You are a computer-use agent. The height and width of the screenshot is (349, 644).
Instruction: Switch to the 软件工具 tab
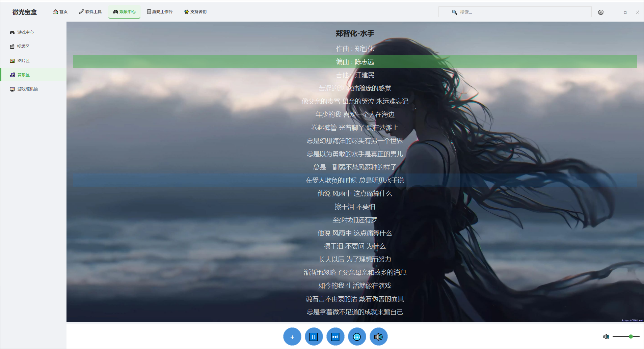pos(90,12)
